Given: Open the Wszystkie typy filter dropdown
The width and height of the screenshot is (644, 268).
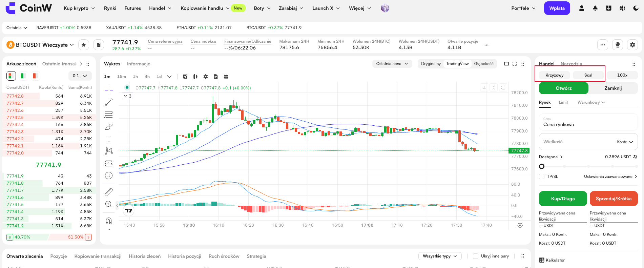Looking at the screenshot, I should 440,256.
